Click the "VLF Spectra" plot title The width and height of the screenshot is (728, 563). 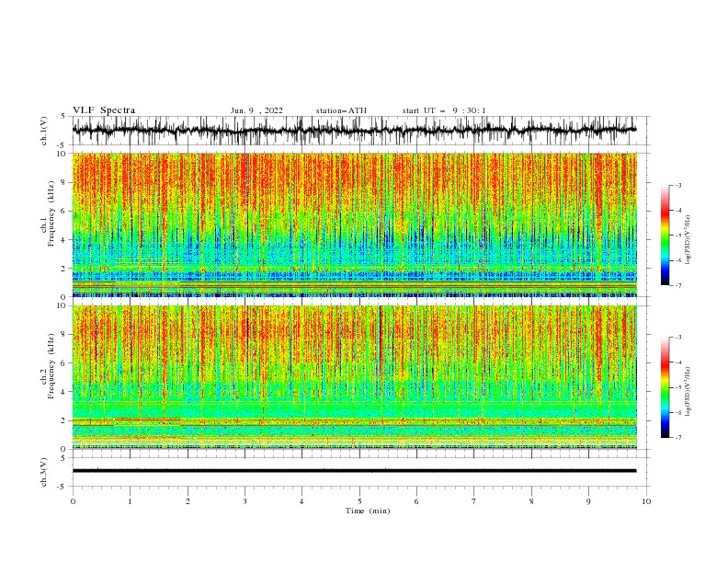click(104, 110)
